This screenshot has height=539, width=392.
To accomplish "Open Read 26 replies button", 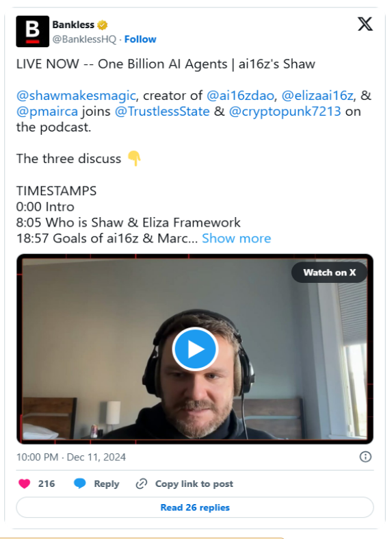I will 195,507.
